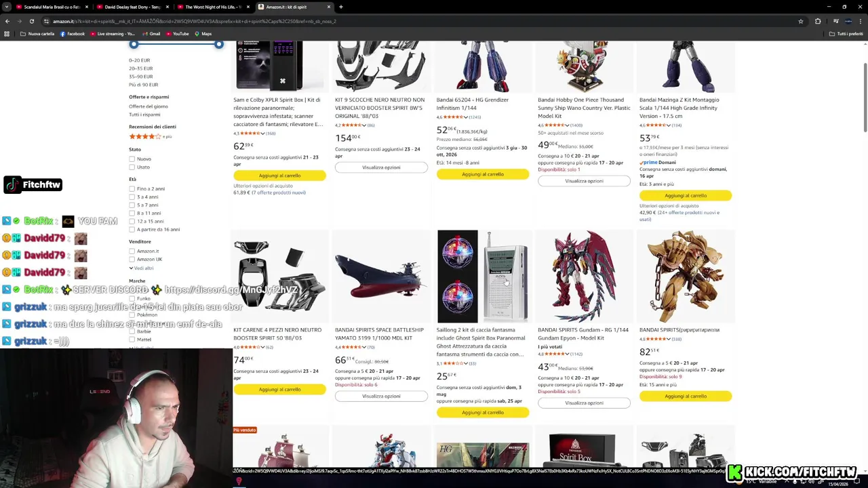Switch to The Worst Night of His Life tab
868x488 pixels.
point(213,7)
